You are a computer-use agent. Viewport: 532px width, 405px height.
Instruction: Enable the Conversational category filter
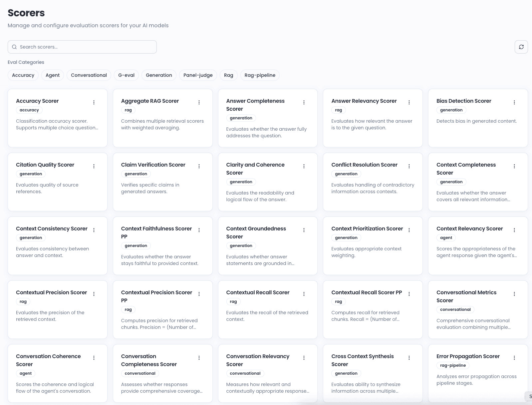pos(89,75)
